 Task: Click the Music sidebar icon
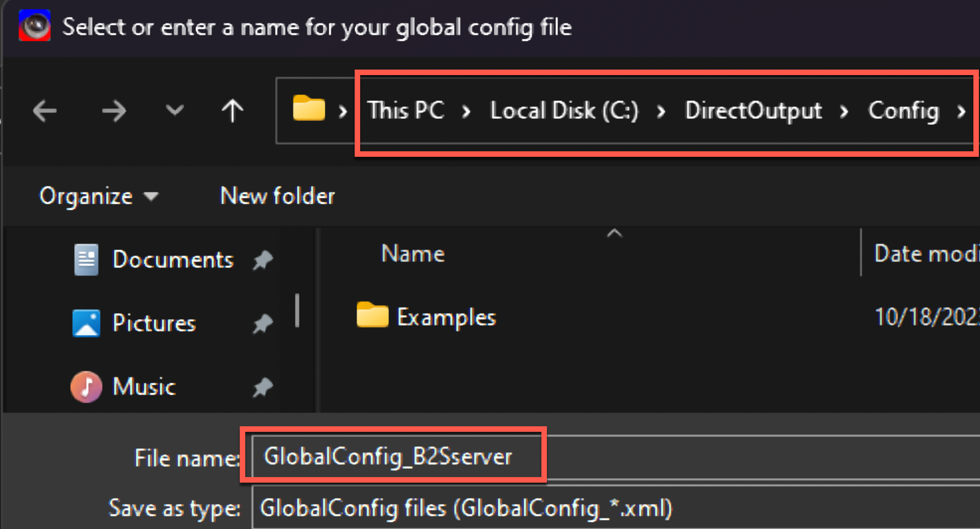(86, 387)
